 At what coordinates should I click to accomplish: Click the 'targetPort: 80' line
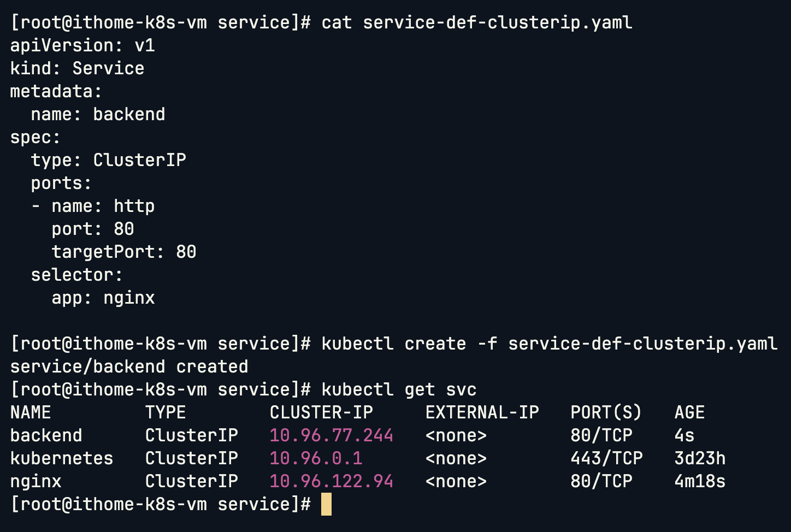click(x=124, y=252)
